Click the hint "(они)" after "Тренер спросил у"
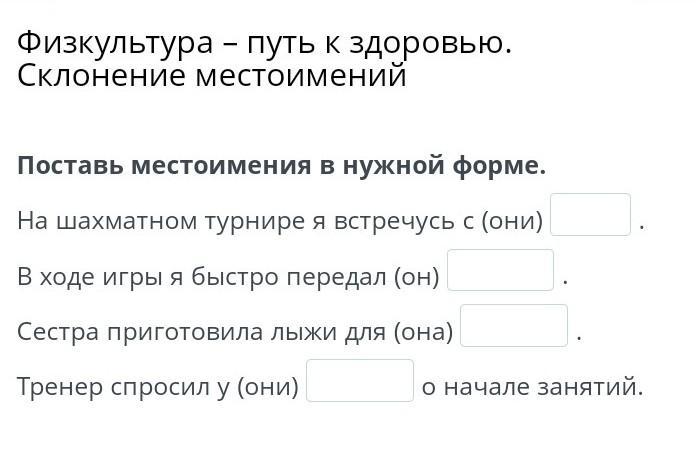Screen dimensions: 696x458 268,387
